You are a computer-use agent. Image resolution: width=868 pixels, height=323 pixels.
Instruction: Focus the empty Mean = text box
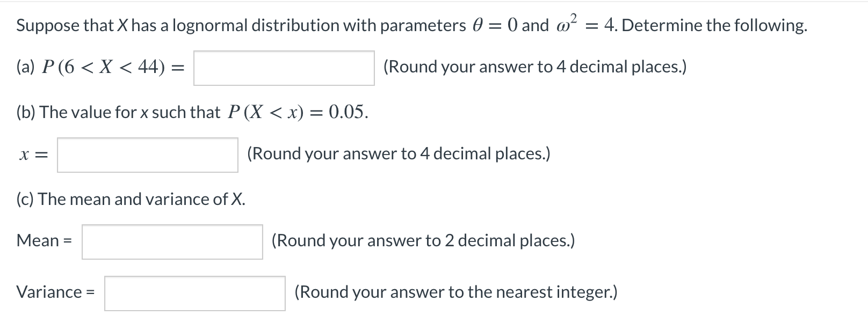coord(172,241)
